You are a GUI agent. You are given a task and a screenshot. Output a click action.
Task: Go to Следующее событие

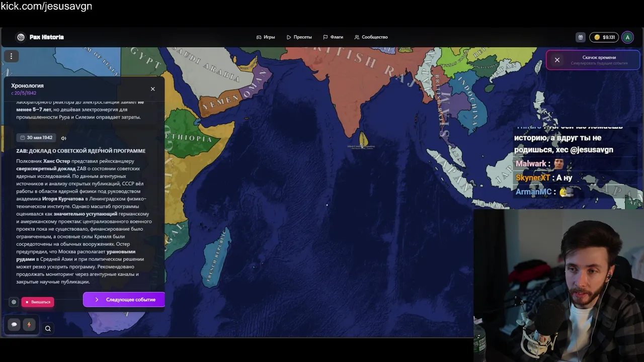(124, 300)
